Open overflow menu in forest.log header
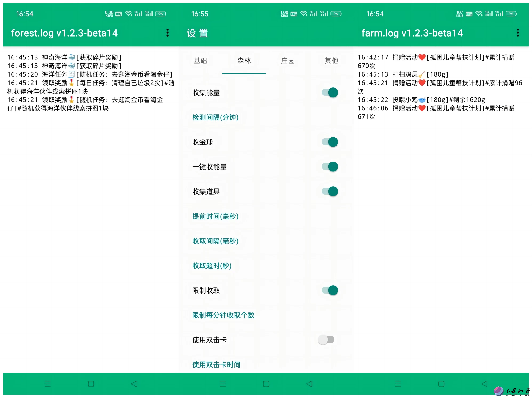The height and width of the screenshot is (398, 532). coord(167,33)
